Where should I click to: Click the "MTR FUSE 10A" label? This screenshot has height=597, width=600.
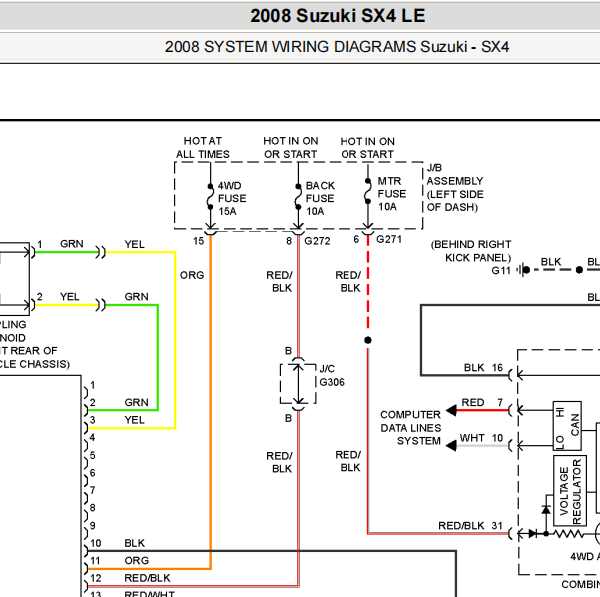click(391, 194)
